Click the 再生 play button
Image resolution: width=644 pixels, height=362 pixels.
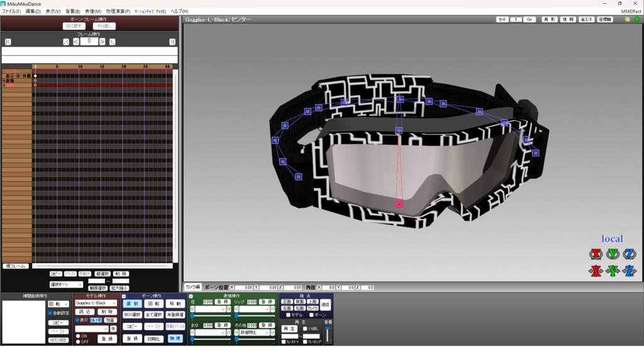(289, 329)
